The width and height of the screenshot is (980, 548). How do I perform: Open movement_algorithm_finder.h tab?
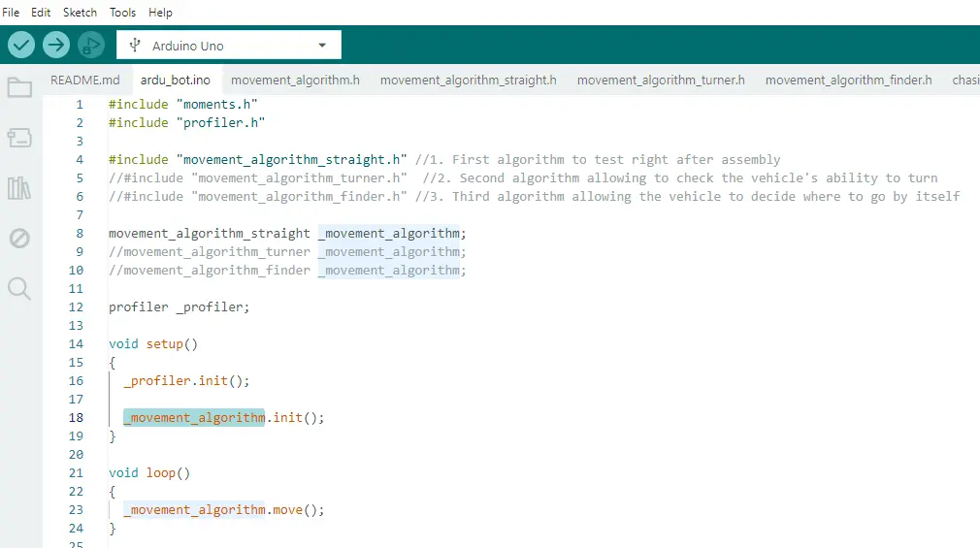(x=848, y=80)
